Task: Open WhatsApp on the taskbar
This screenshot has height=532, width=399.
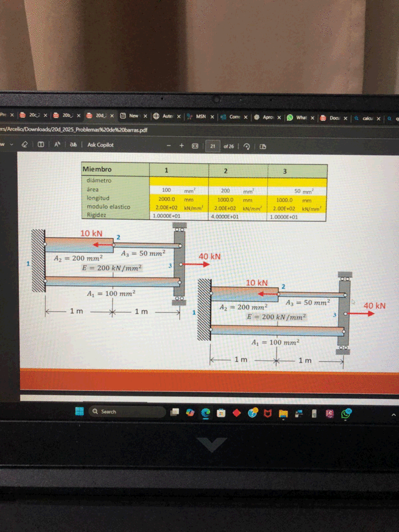Action: [x=346, y=413]
